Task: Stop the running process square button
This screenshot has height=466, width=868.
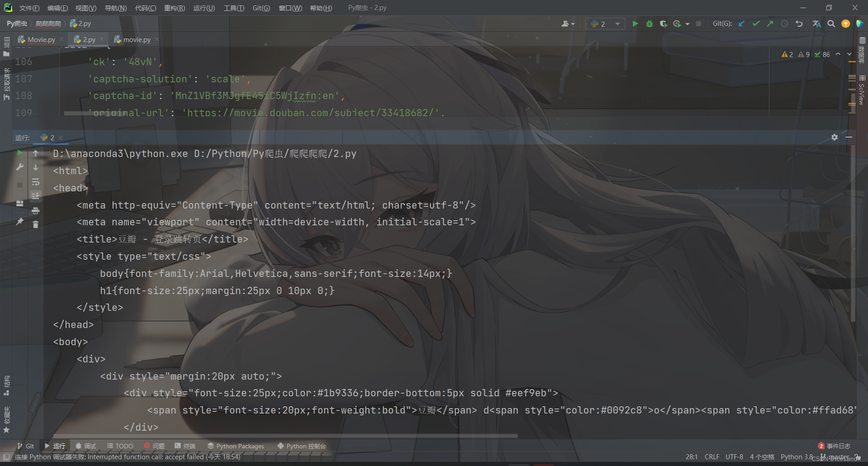Action: tap(698, 24)
